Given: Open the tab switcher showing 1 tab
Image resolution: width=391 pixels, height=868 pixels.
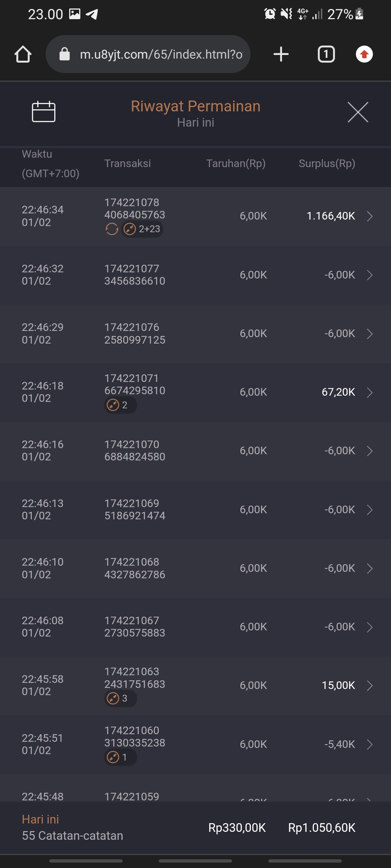Looking at the screenshot, I should tap(326, 54).
